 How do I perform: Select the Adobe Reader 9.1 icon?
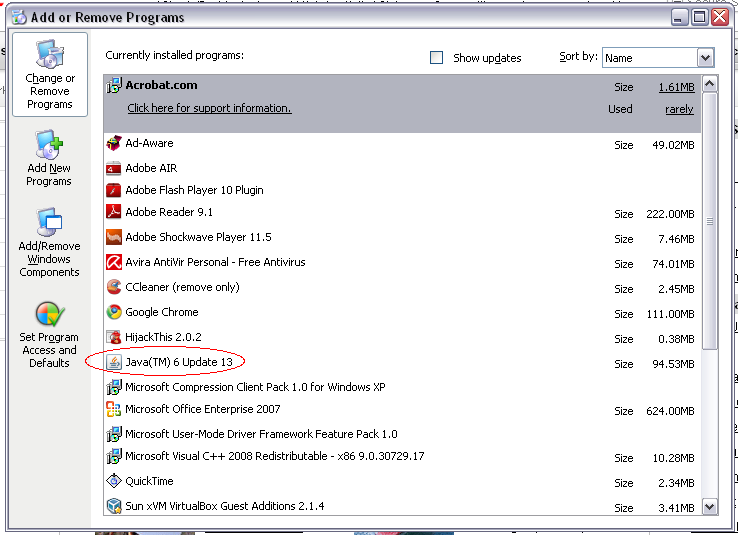(x=114, y=213)
